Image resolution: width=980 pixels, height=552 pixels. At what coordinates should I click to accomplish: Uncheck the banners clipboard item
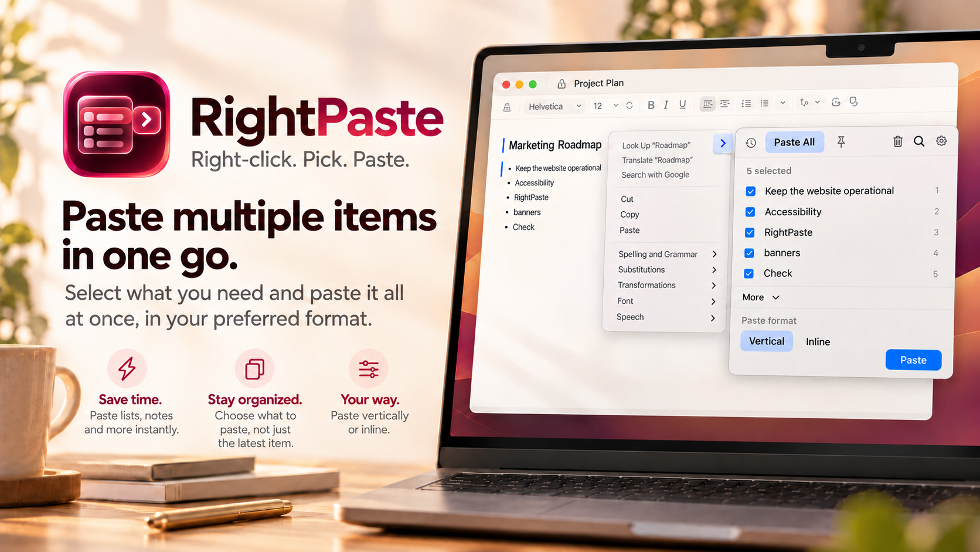[x=749, y=253]
